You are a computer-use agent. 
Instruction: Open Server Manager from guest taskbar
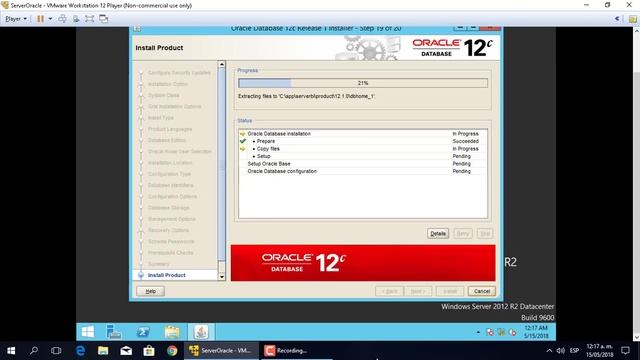click(113, 332)
